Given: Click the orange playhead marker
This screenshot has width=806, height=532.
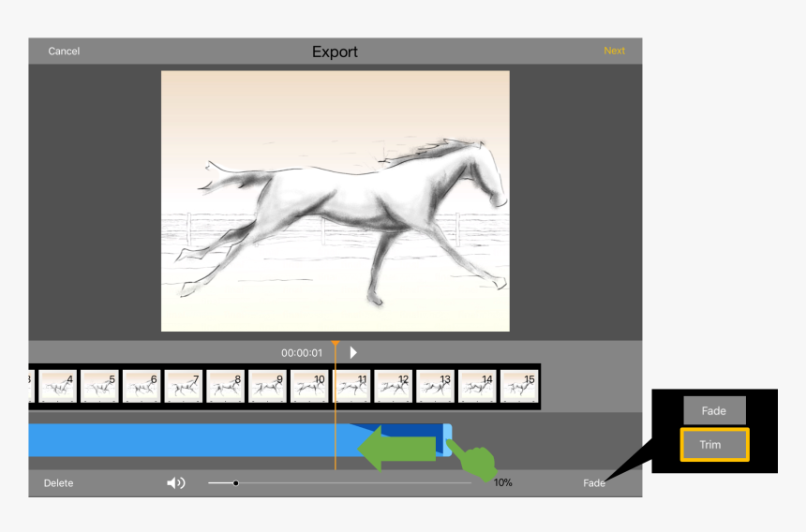Looking at the screenshot, I should 336,343.
